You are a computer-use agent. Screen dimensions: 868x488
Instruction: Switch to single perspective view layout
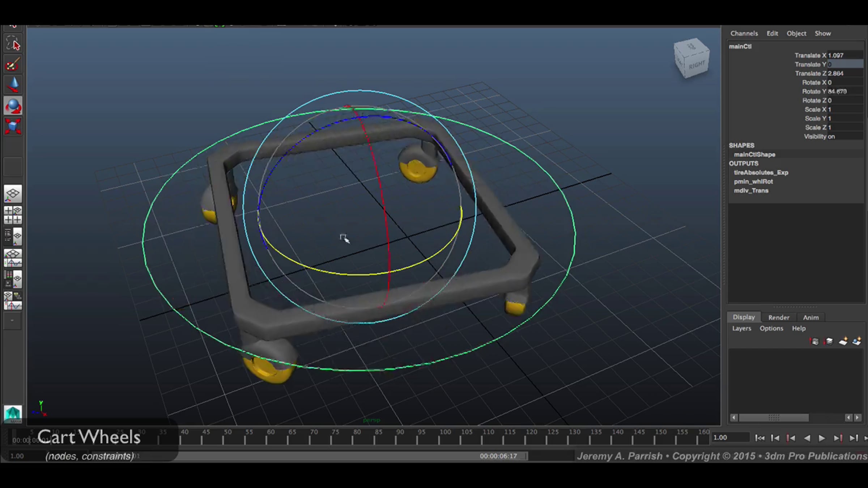13,194
